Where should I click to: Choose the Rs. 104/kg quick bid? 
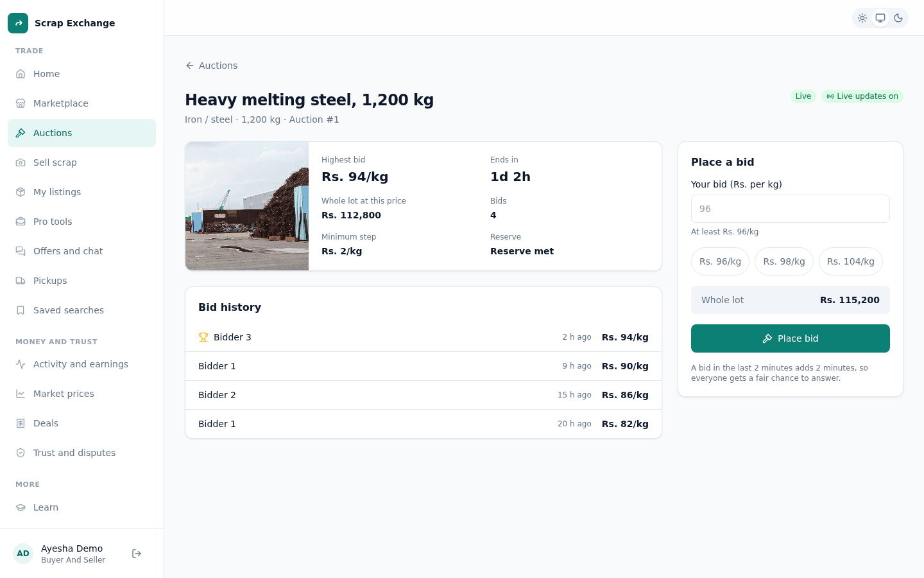(x=851, y=261)
